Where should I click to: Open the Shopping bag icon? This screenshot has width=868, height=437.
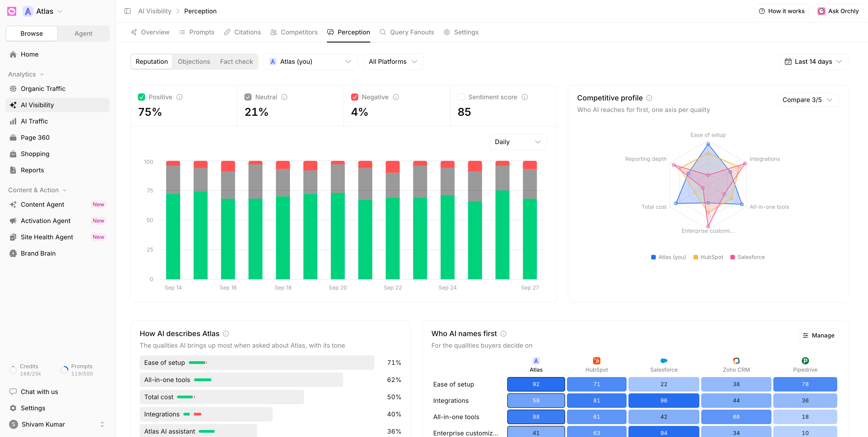point(13,154)
